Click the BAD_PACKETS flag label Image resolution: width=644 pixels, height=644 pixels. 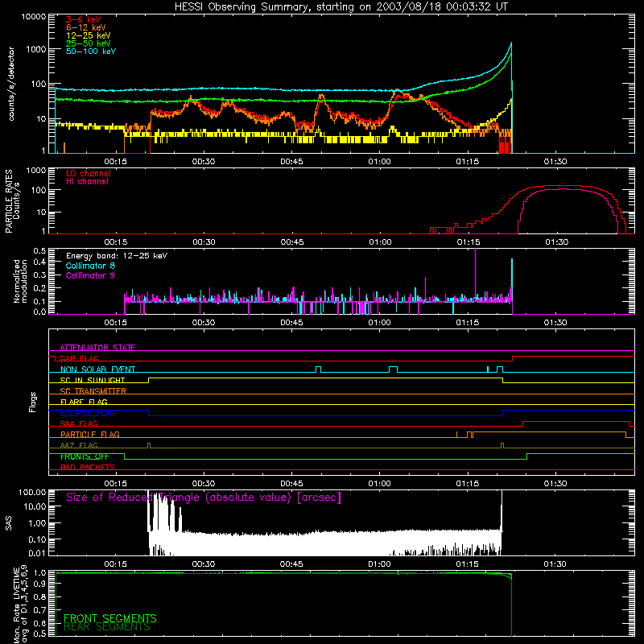88,467
